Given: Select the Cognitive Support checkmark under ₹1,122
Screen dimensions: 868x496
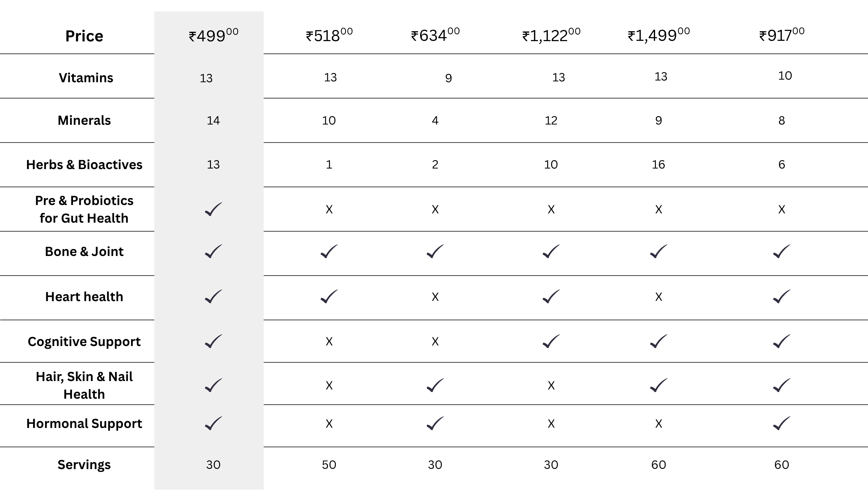Looking at the screenshot, I should pos(551,341).
